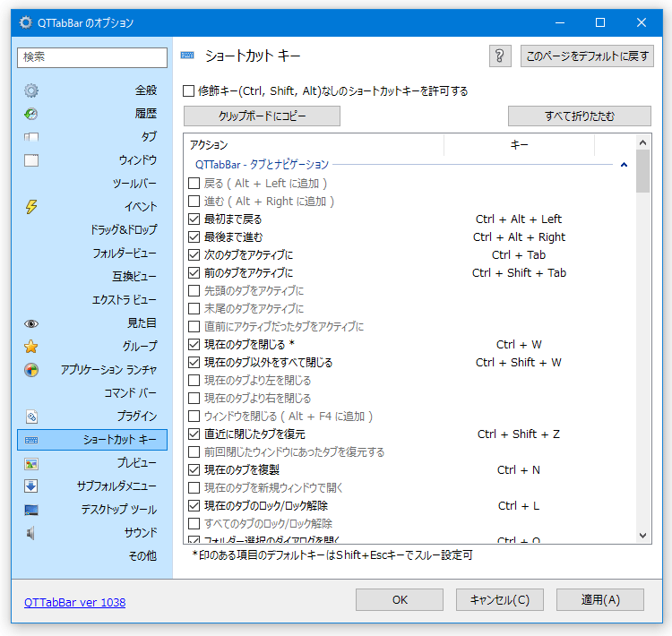The image size is (672, 636).
Task: Click 適用(A) button
Action: tap(600, 599)
